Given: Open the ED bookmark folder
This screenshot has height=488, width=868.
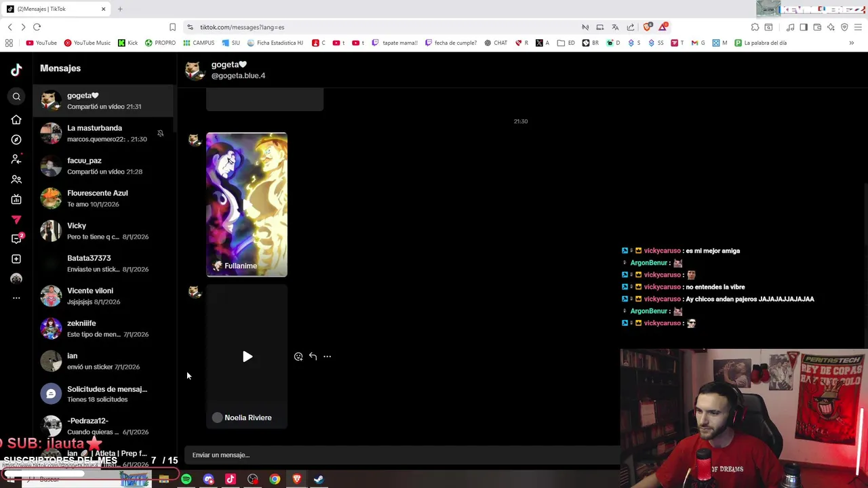Looking at the screenshot, I should 566,43.
